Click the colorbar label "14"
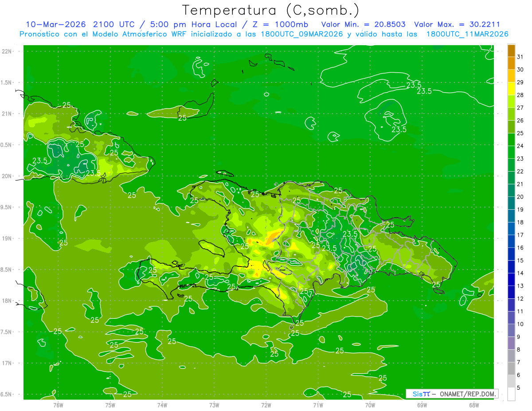532x411 pixels. (x=520, y=273)
